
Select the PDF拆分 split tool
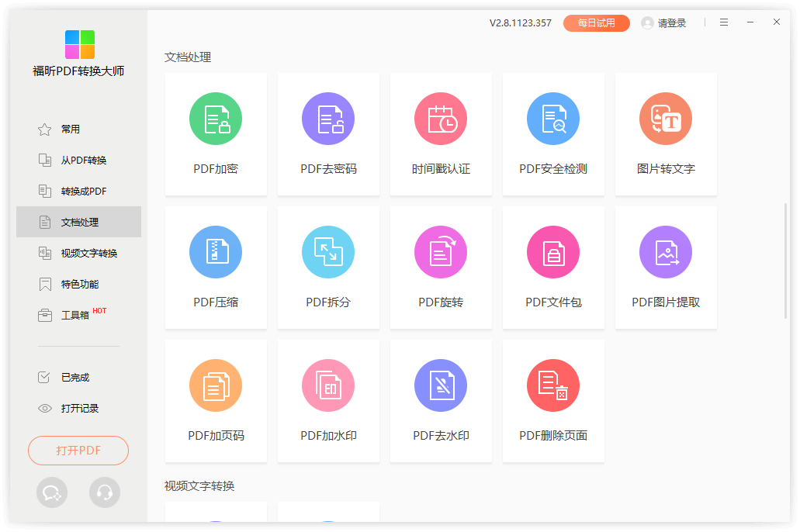point(328,253)
